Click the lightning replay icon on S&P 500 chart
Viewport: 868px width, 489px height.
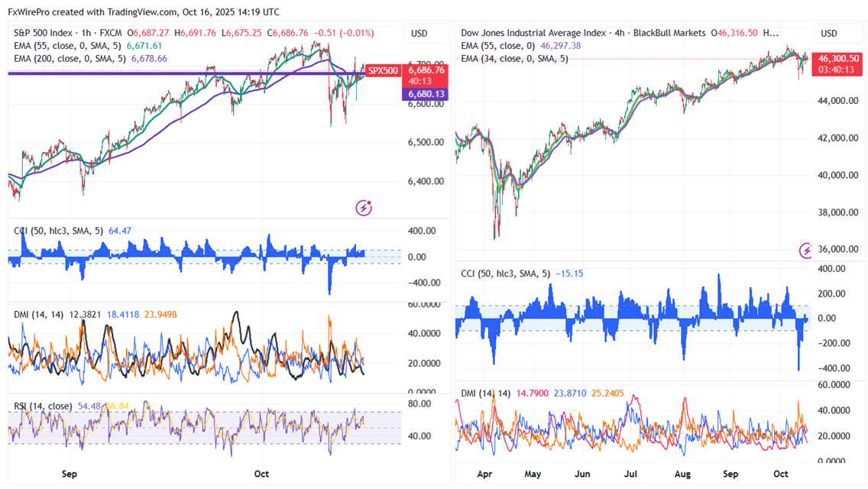pyautogui.click(x=364, y=208)
